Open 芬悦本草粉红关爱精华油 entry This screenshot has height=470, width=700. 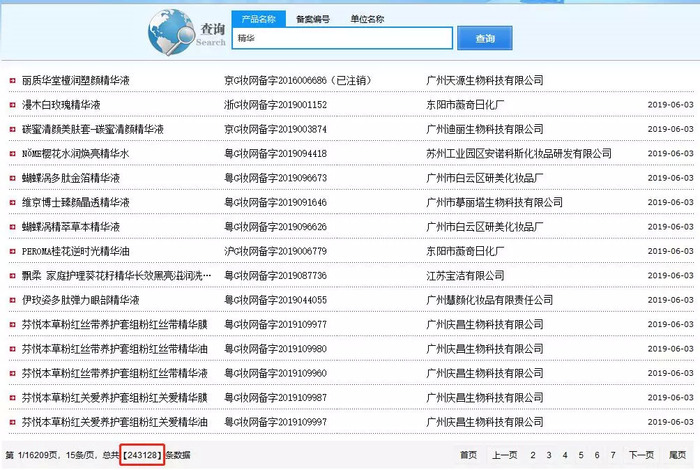point(115,422)
